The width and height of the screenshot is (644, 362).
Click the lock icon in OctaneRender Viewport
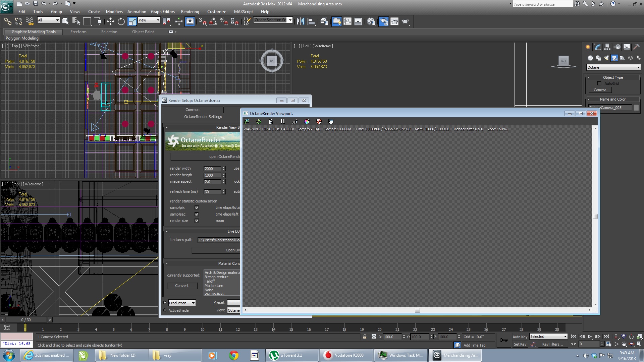pyautogui.click(x=270, y=121)
